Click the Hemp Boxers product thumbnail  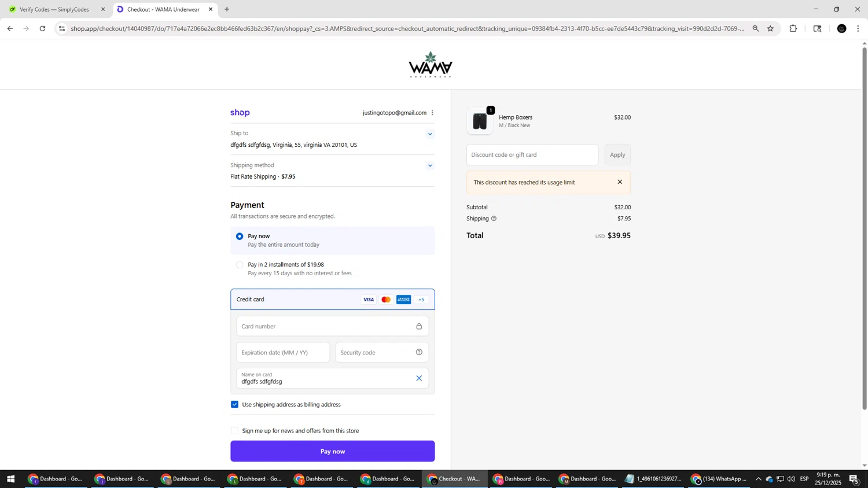[480, 121]
